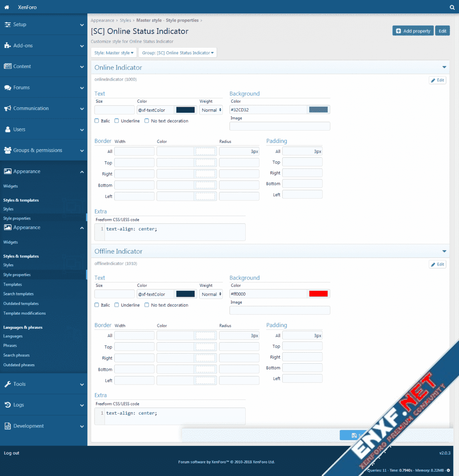Screen dimensions: 459x476
Task: Tick No text decoration for Online Indicator
Action: tap(147, 121)
